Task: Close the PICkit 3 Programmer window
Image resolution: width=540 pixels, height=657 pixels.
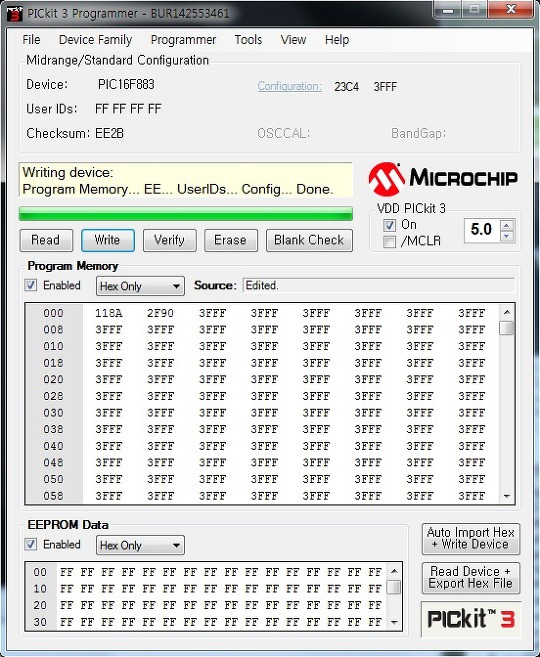Action: (512, 10)
